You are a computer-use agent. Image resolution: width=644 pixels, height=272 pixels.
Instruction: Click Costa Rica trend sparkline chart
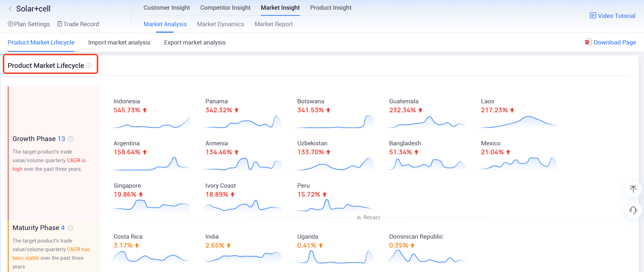pos(151,257)
